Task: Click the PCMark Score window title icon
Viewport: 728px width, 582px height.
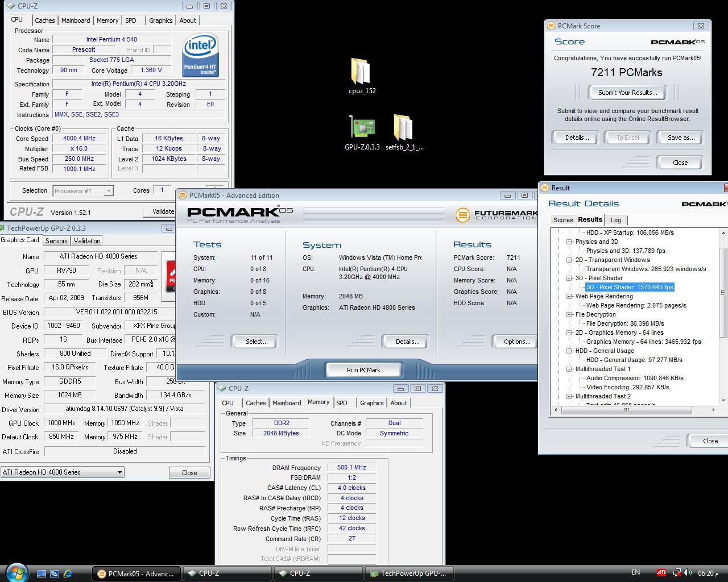Action: click(551, 26)
